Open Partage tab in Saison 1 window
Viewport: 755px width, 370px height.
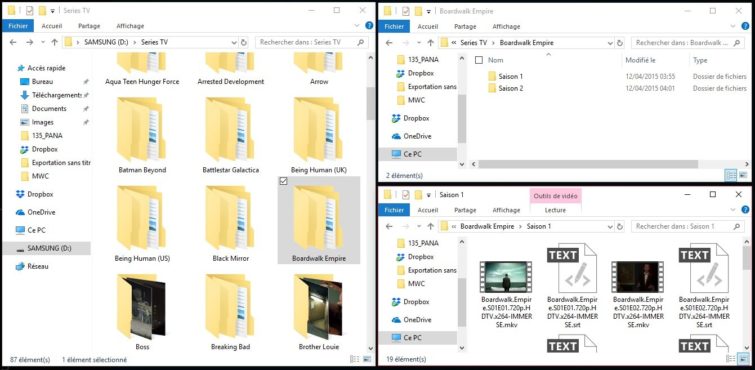465,210
